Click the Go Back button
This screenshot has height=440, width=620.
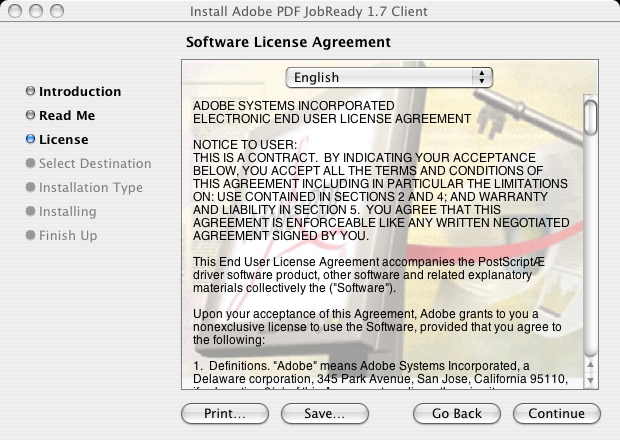point(457,414)
